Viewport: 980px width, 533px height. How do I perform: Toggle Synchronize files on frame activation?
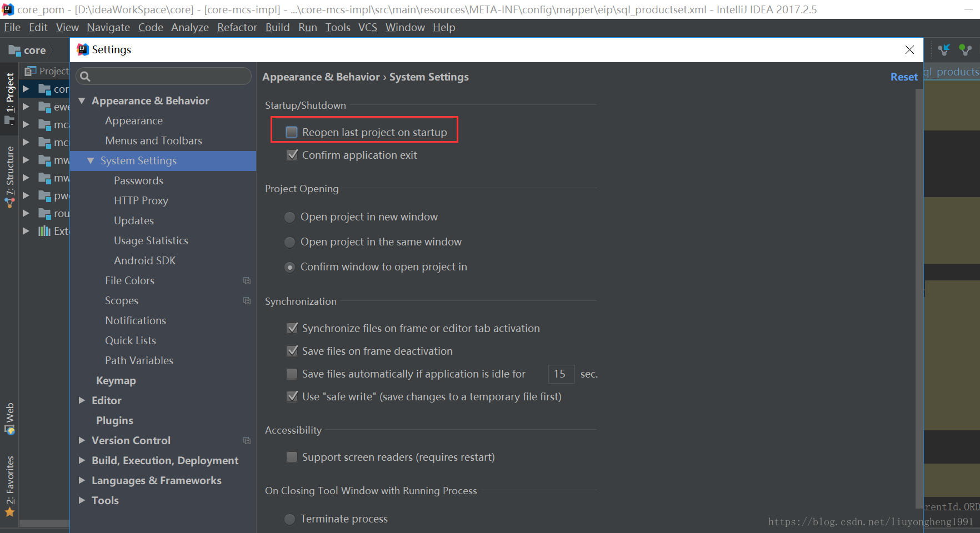click(292, 328)
